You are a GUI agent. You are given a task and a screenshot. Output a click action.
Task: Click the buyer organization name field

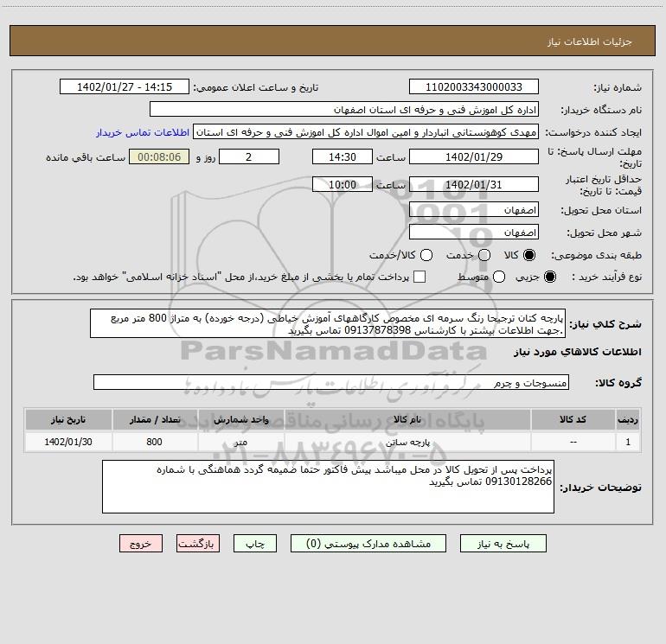point(344,110)
